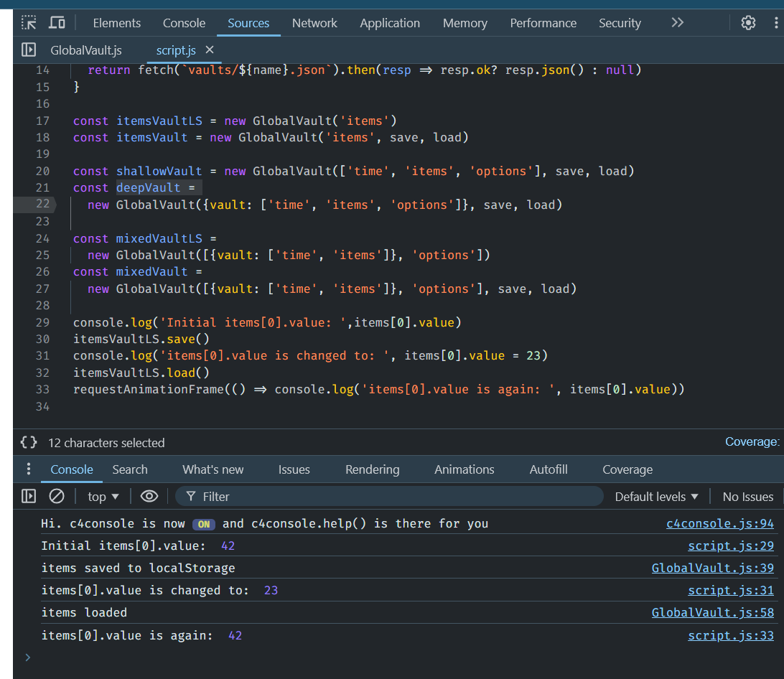Screen dimensions: 784x679
Task: Set breakpoint on line number 33
Action: tap(43, 389)
